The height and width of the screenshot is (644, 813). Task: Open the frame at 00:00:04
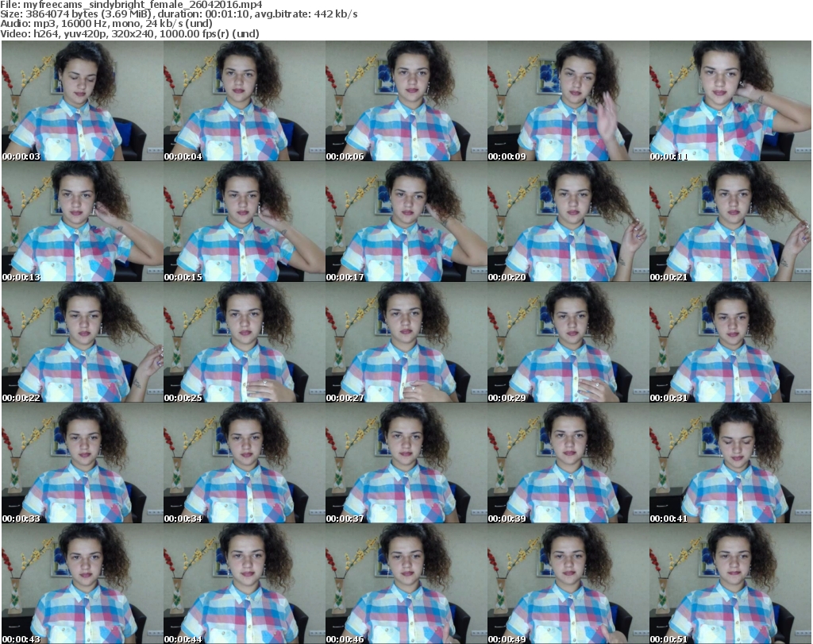point(245,101)
